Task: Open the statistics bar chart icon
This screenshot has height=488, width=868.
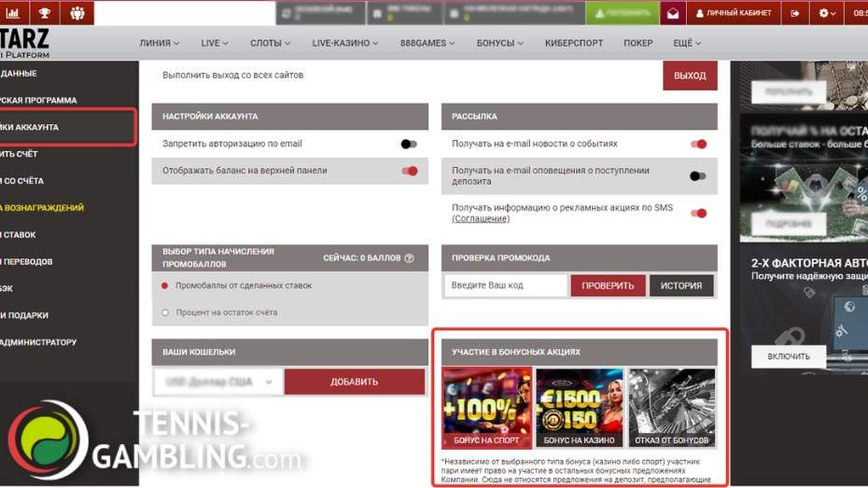Action: coord(13,13)
